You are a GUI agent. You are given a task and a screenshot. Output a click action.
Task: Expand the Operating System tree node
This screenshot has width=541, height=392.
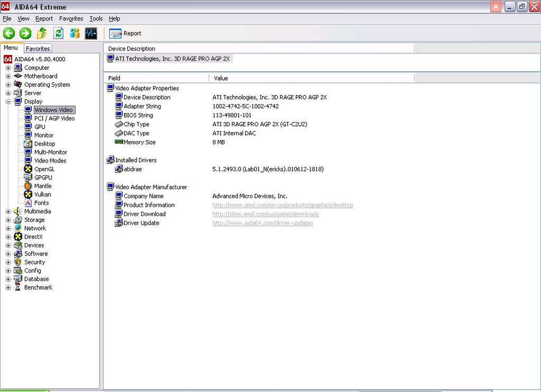click(x=8, y=85)
